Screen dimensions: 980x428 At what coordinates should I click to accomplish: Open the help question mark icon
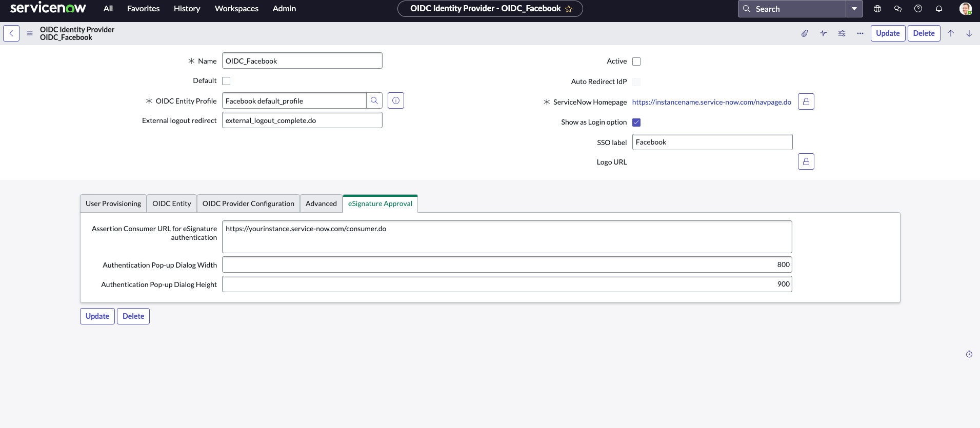(x=918, y=9)
